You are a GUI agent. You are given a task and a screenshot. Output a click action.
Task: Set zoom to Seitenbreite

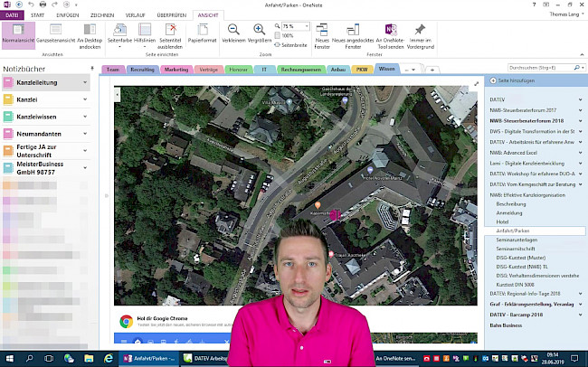click(x=293, y=43)
